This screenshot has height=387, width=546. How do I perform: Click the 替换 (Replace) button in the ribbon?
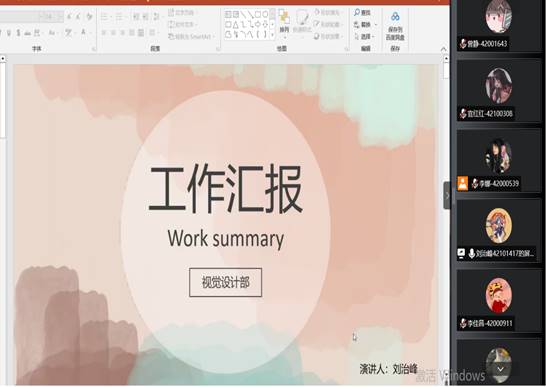pyautogui.click(x=365, y=24)
